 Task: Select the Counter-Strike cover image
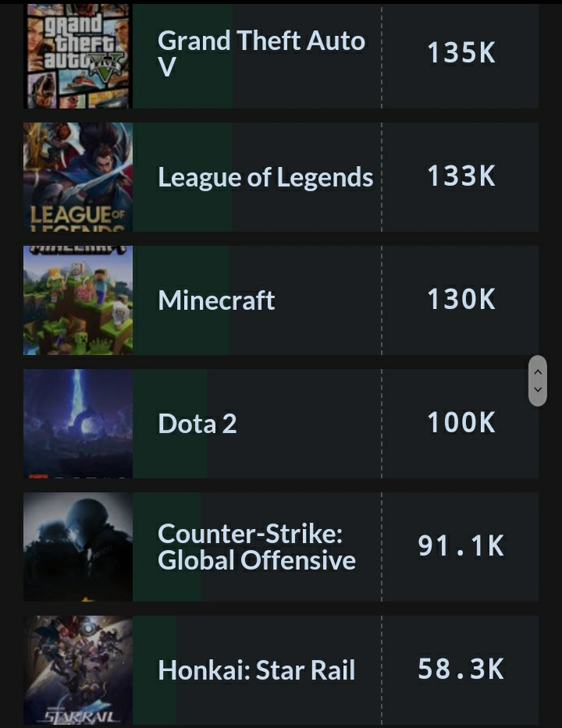[x=78, y=547]
